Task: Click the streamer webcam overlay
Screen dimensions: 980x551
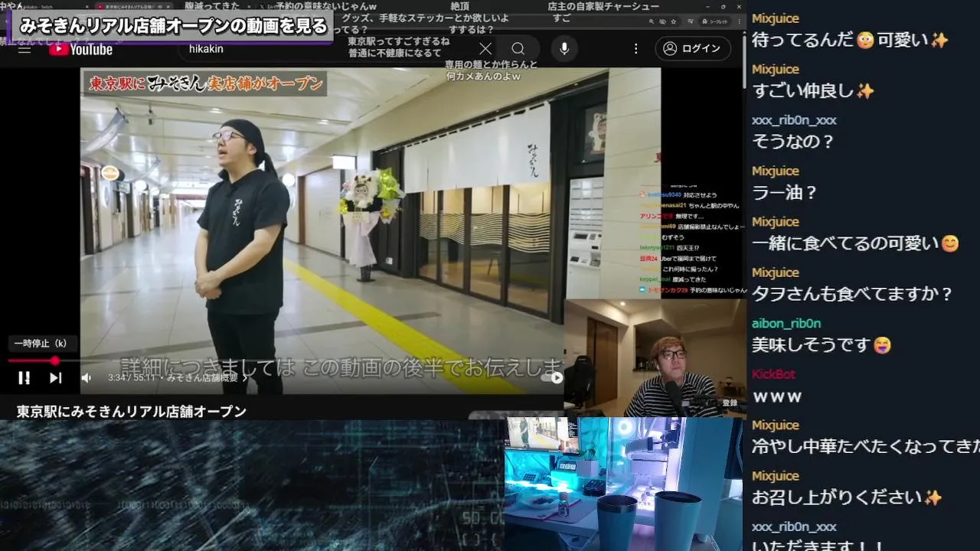Action: 655,358
